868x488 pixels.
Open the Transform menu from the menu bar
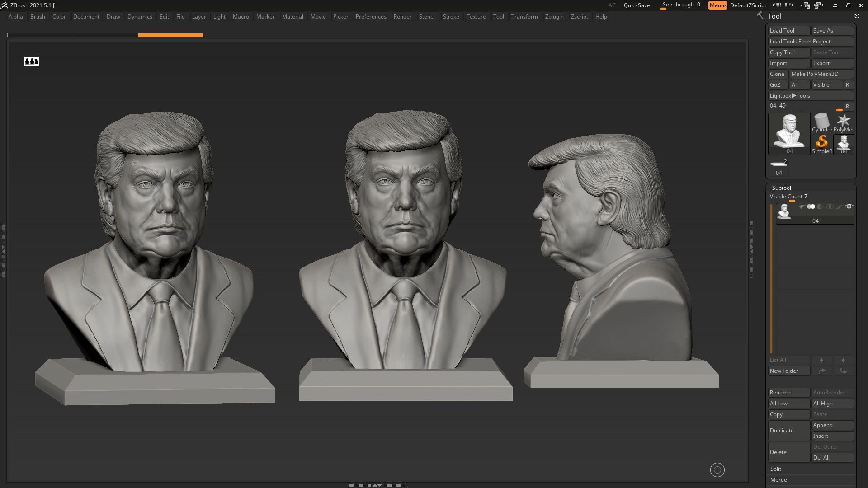525,16
